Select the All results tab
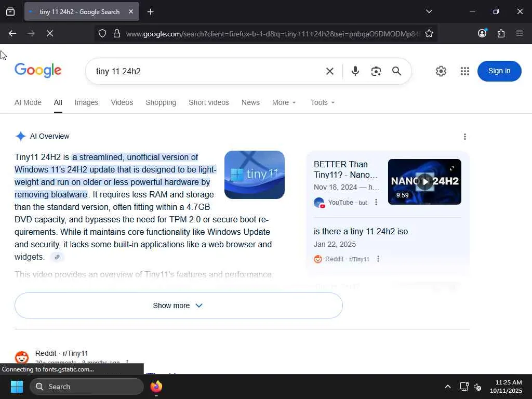The height and width of the screenshot is (399, 532). [x=58, y=102]
